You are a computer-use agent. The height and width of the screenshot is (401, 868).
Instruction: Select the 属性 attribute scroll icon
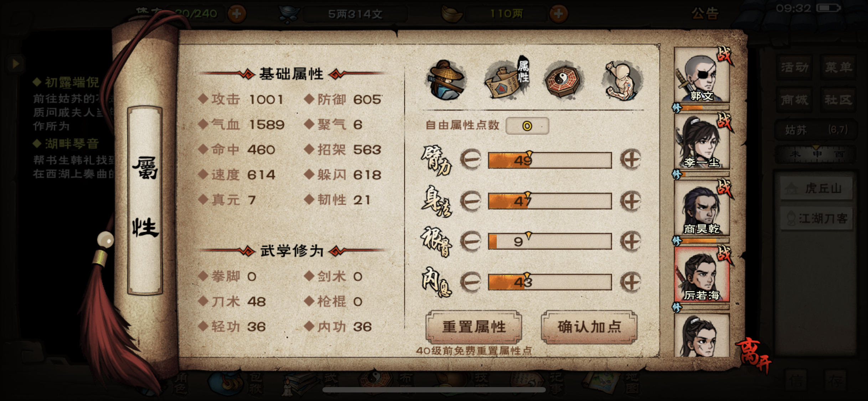(x=506, y=79)
